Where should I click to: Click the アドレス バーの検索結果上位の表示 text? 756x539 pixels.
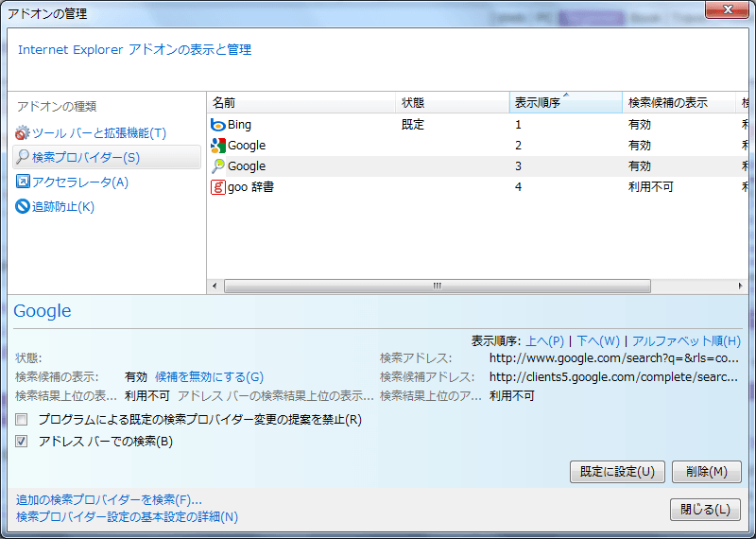[x=275, y=396]
